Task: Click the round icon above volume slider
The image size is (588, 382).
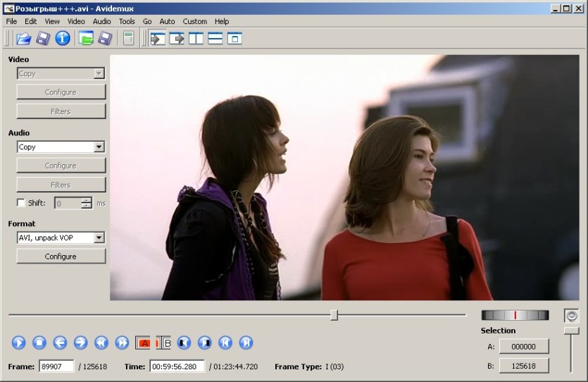Action: point(572,316)
